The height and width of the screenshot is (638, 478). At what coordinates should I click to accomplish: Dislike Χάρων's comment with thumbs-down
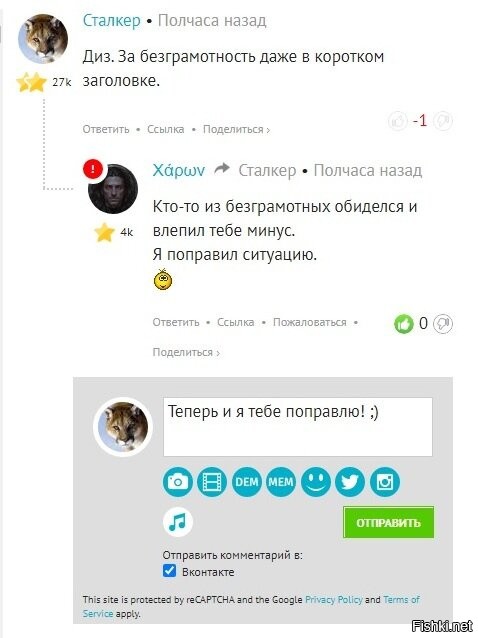443,324
